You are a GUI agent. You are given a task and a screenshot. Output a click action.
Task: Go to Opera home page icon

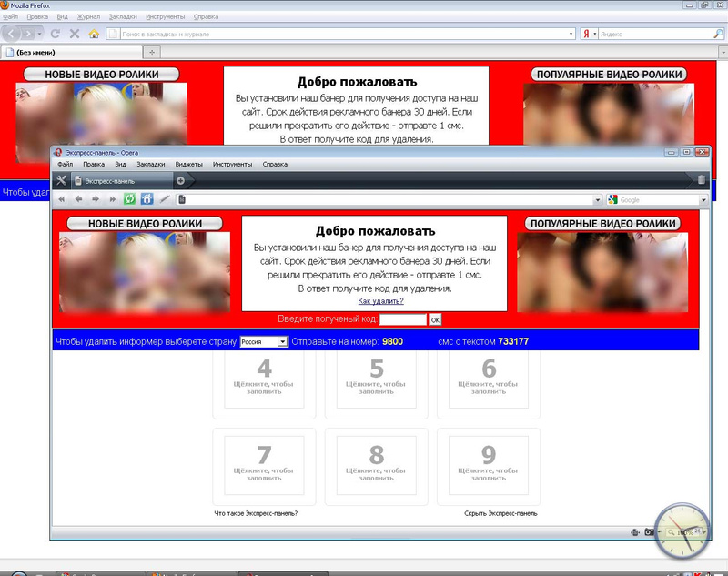[147, 199]
